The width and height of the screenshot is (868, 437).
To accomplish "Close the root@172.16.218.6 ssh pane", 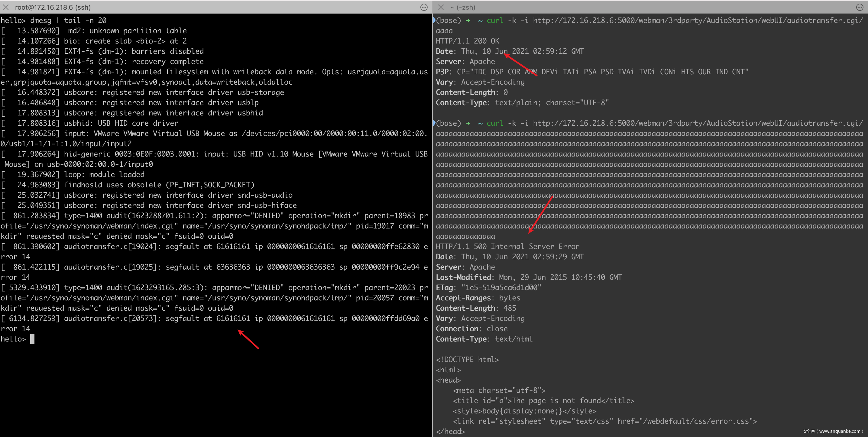I will pyautogui.click(x=6, y=7).
